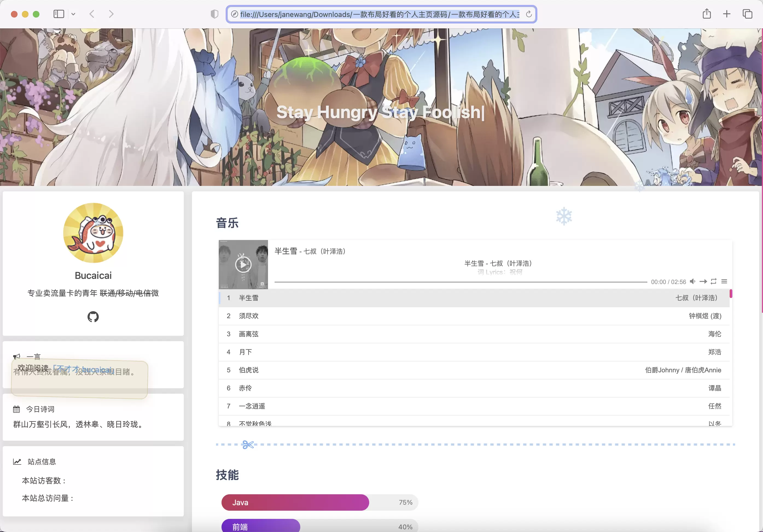Click the playlist scrollbar thumb

[x=731, y=293]
